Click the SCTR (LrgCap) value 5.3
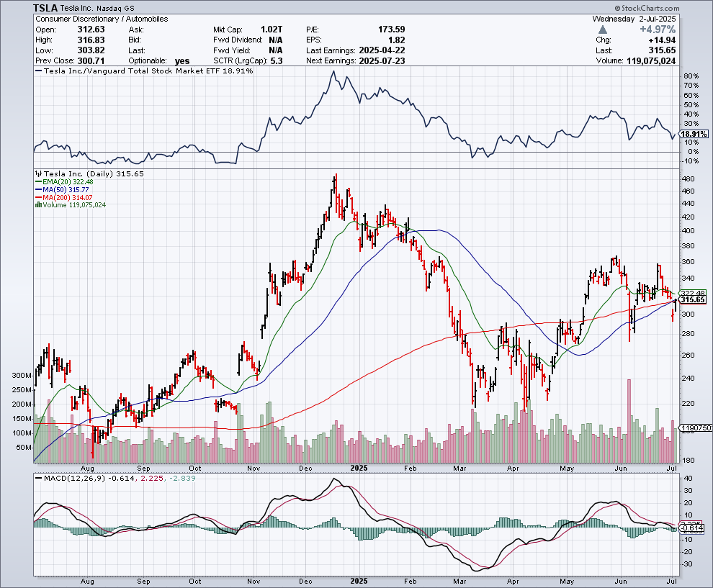The width and height of the screenshot is (713, 588). pyautogui.click(x=277, y=61)
